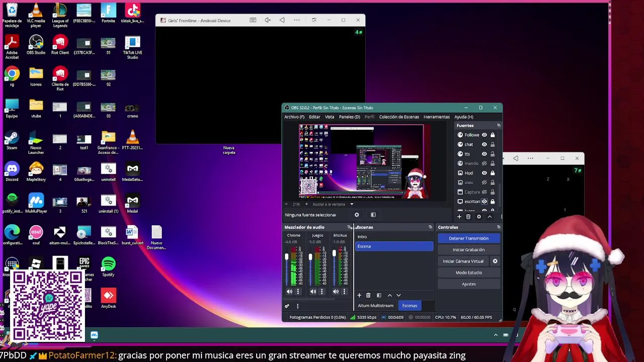Open Herramientas menu in OBS
Viewport: 644px width, 362px height.
click(x=437, y=117)
